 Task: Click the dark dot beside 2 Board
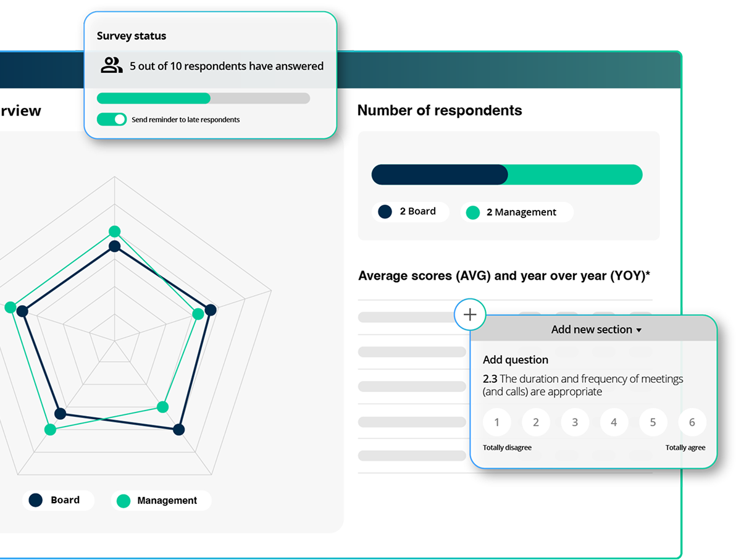[385, 212]
